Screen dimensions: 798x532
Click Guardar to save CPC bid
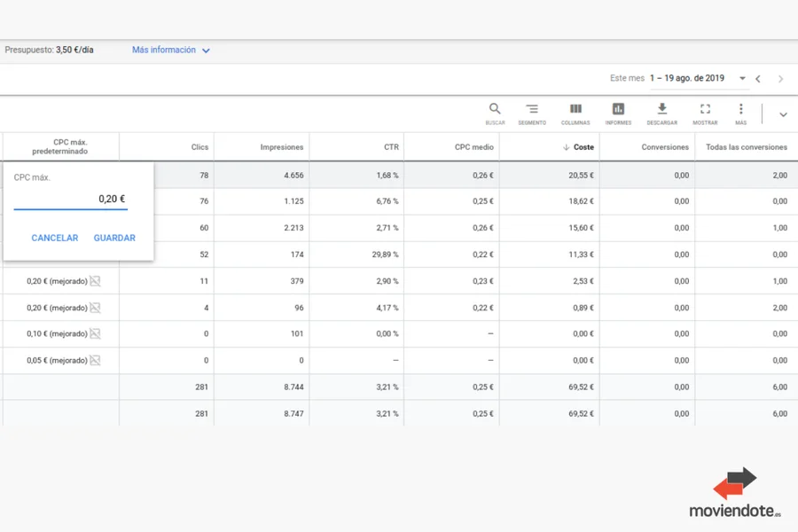coord(114,238)
